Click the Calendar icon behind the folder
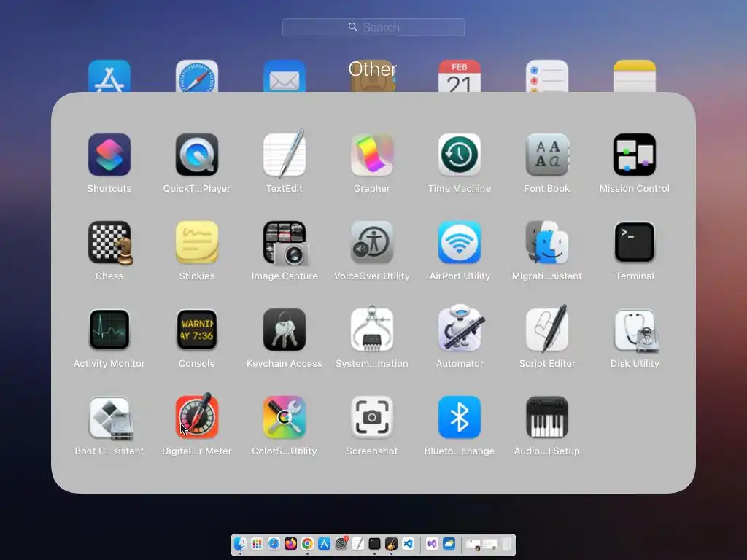This screenshot has width=747, height=560. (x=460, y=76)
